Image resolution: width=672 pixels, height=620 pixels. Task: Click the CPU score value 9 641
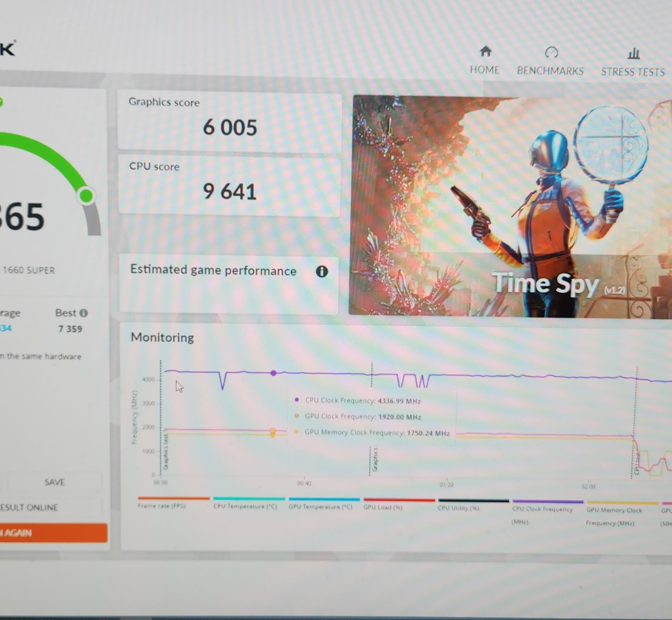[229, 192]
